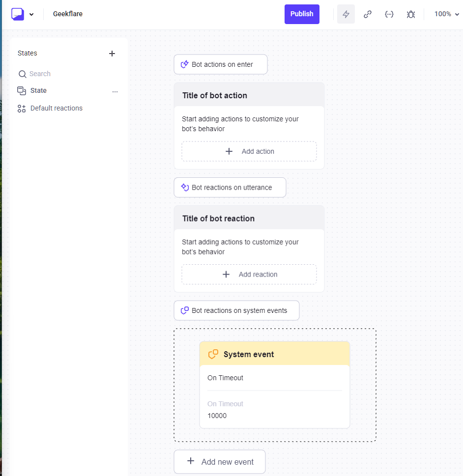The image size is (463, 476).
Task: Click the Add reaction button
Action: (x=249, y=275)
